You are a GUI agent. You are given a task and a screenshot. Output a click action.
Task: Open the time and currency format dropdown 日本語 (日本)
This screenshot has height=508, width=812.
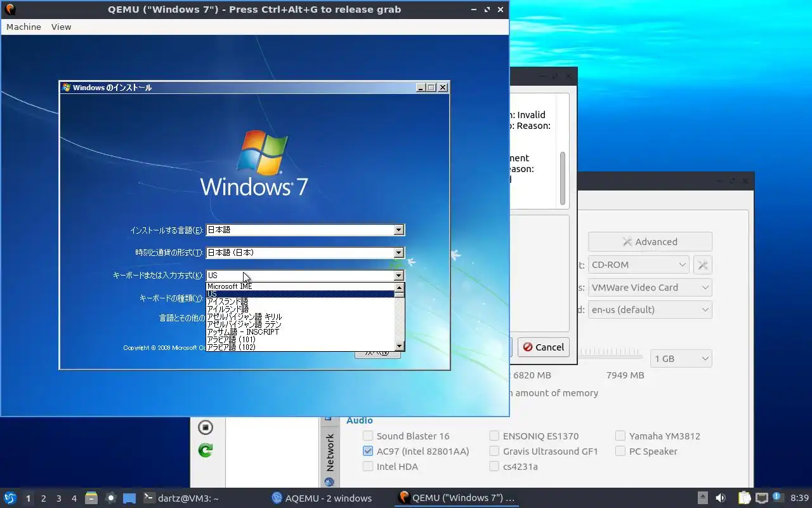click(x=305, y=253)
